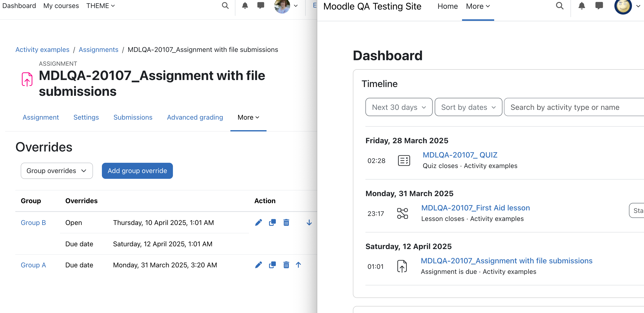This screenshot has height=313, width=644.
Task: Edit Group A override pencil icon
Action: point(258,265)
